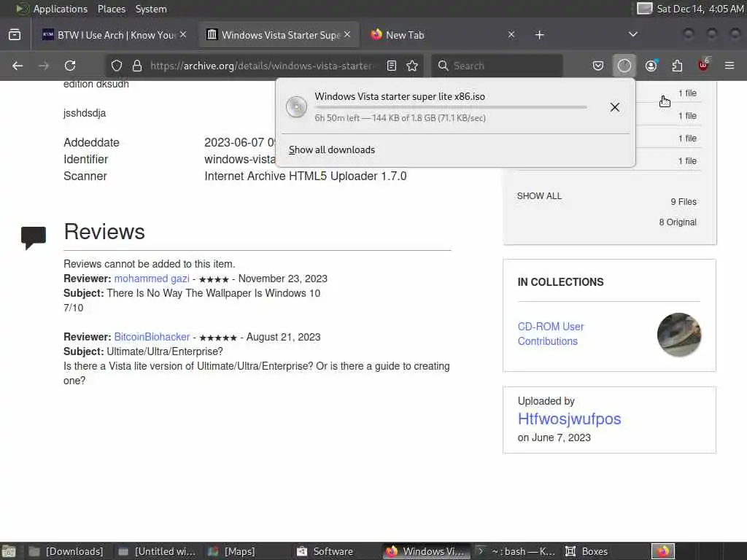
Task: Go back with the back arrow
Action: pos(18,66)
